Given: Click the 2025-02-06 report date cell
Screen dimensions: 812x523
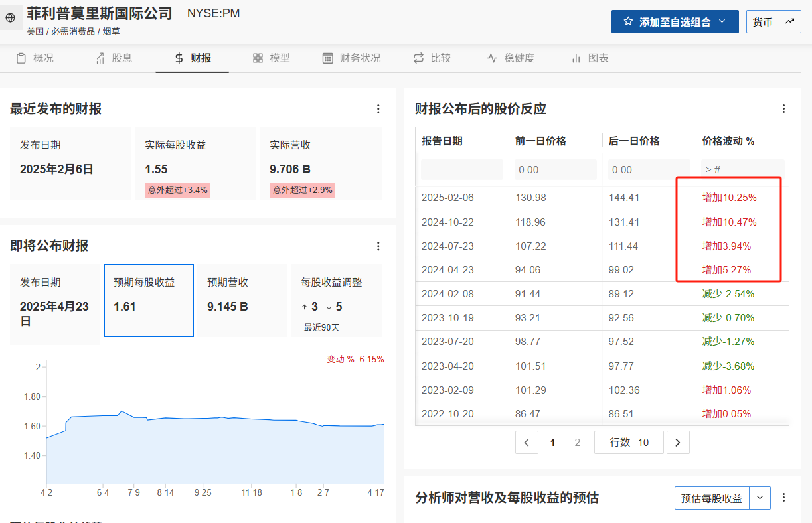Looking at the screenshot, I should tap(447, 198).
